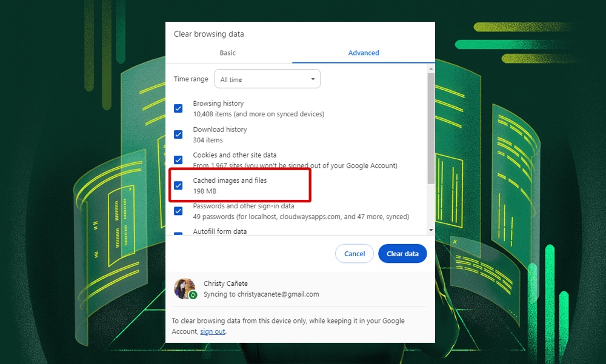Uncheck the Browsing history checkbox
The image size is (606, 364).
pos(178,108)
